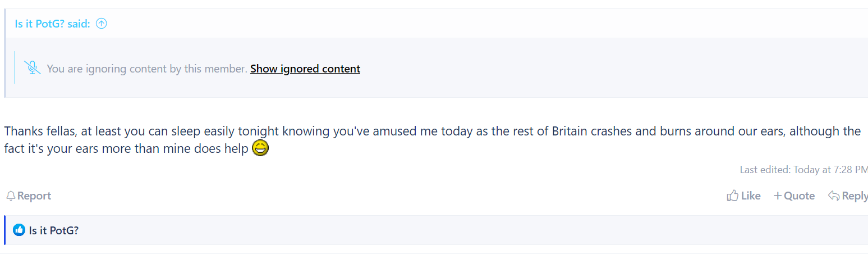Click the 'Thanks fellas' message text
Screen dimensions: 868x254
432,140
